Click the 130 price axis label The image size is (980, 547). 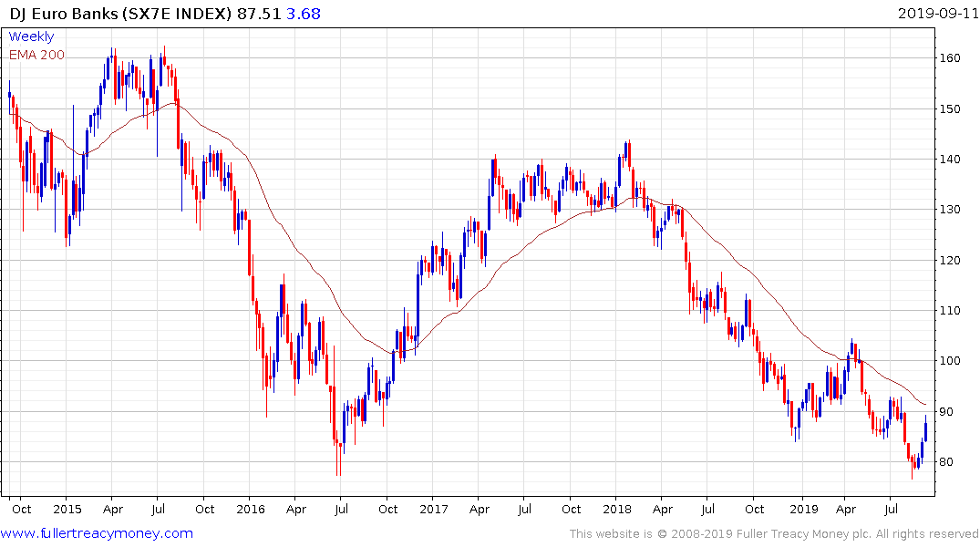950,210
